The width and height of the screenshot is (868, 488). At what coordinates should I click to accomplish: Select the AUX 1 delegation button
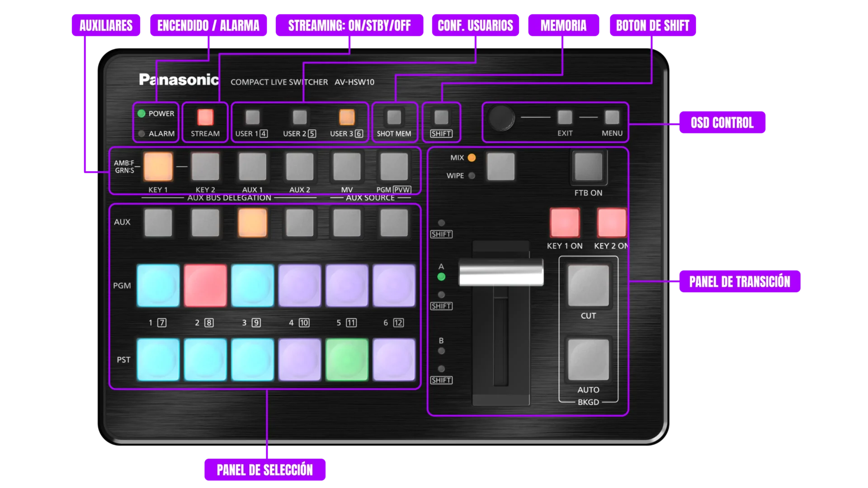[x=252, y=166]
